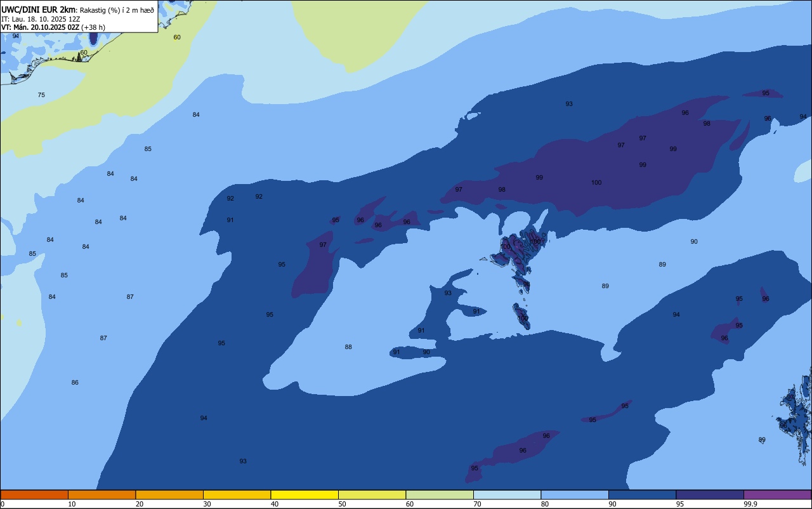Click the '30' legend tick label

(207, 504)
